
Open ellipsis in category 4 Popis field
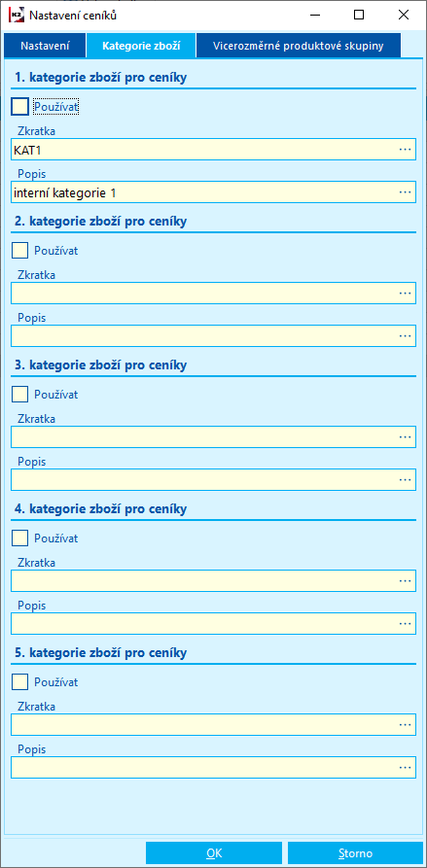(405, 623)
